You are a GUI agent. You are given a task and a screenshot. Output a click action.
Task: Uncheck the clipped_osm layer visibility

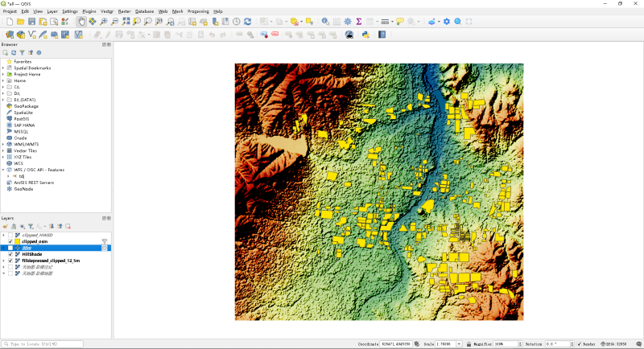point(10,241)
